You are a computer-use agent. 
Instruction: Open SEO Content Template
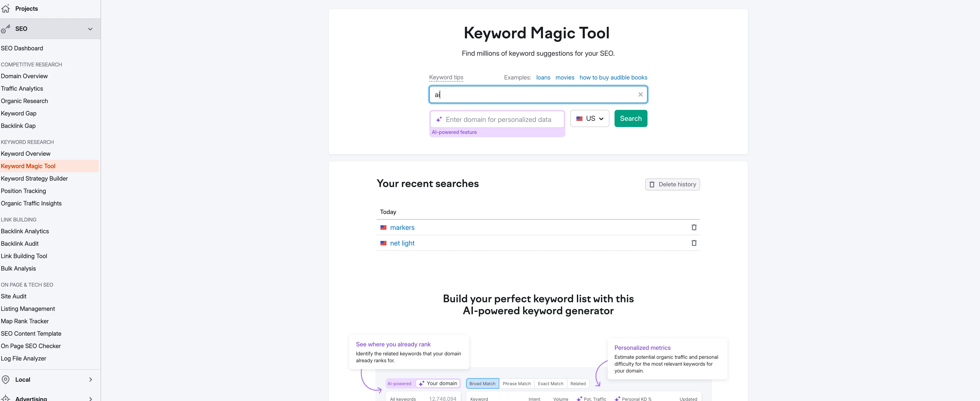pos(31,334)
